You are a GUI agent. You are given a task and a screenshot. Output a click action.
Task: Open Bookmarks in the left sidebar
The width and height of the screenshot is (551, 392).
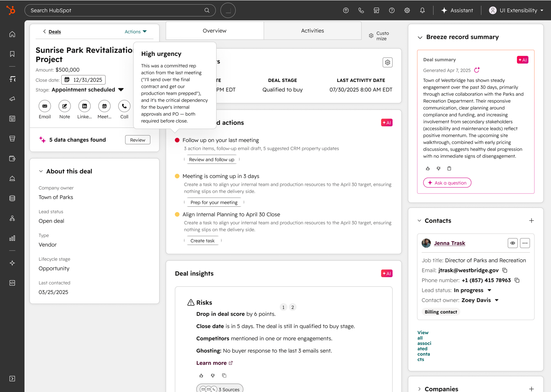(12, 54)
